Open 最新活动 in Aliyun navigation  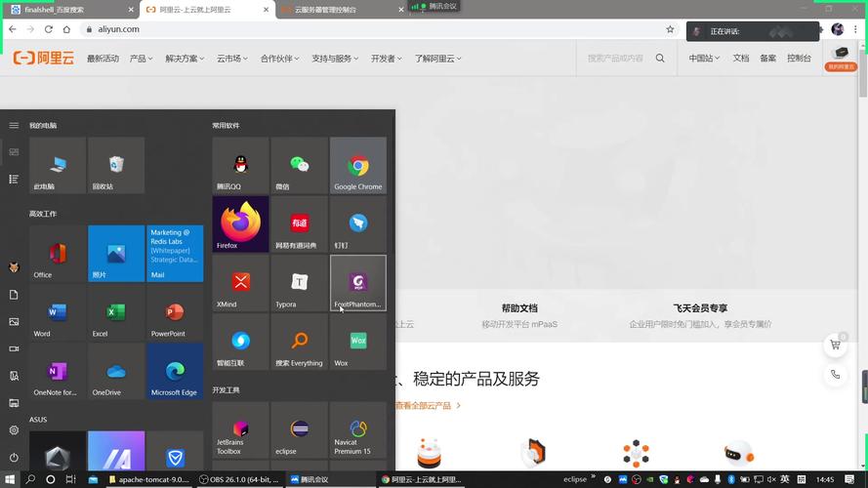tap(103, 59)
